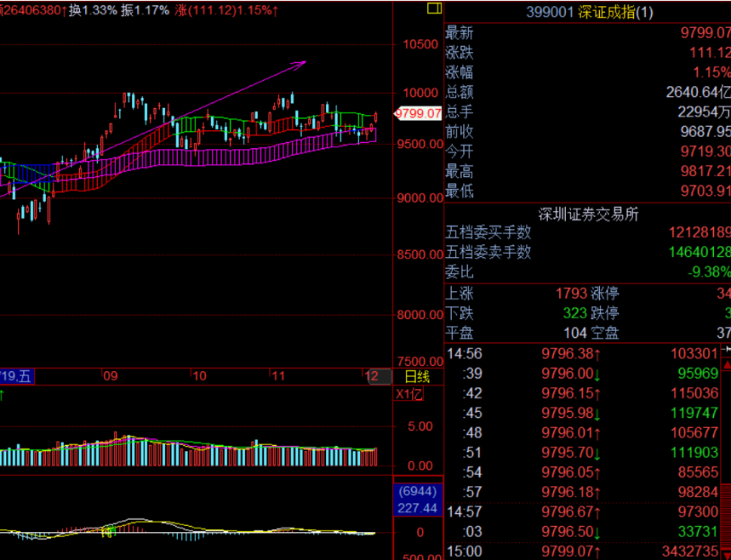731x560 pixels.
Task: Click the highlighted date label ending in 19,五
Action: pos(16,376)
